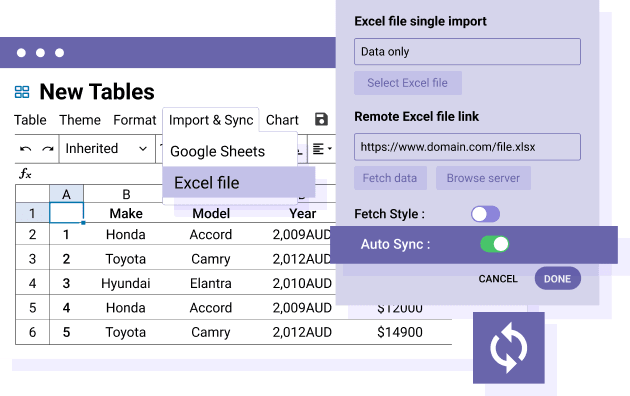The width and height of the screenshot is (630, 396).
Task: Open the Data only import dropdown
Action: 467,51
